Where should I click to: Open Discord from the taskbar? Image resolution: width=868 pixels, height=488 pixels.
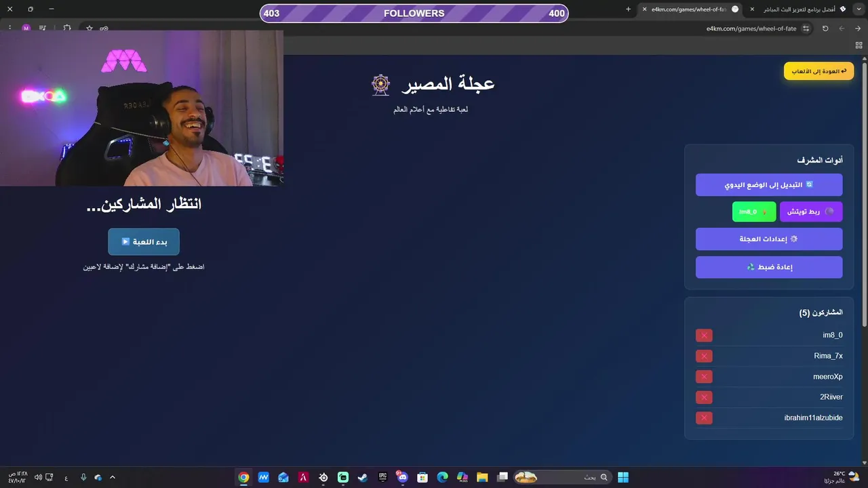[403, 477]
